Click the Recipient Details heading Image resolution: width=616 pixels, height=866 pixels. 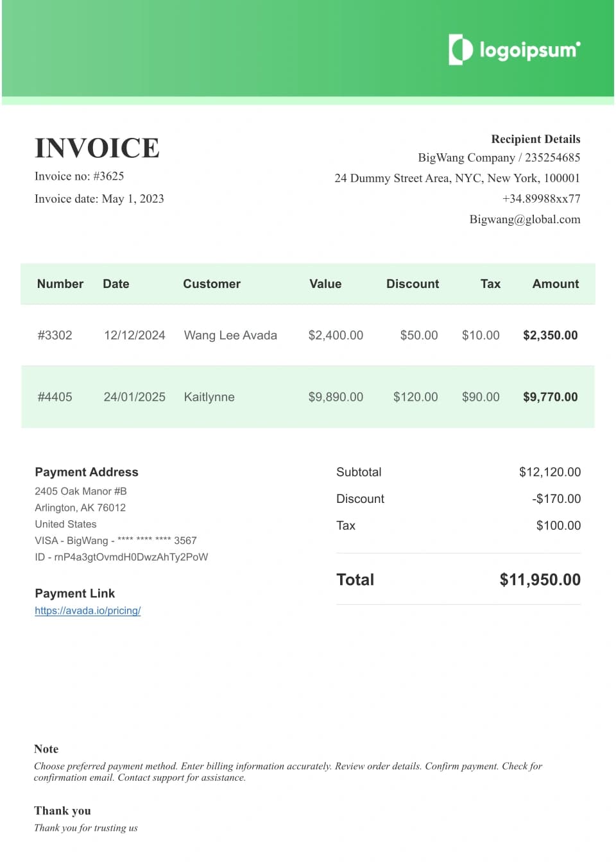pyautogui.click(x=536, y=139)
